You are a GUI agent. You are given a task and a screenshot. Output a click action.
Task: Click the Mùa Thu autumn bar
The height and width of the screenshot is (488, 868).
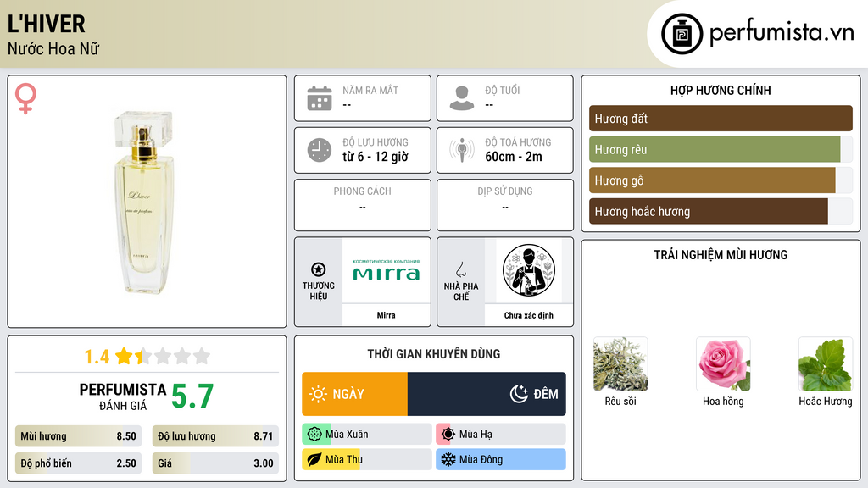point(366,459)
